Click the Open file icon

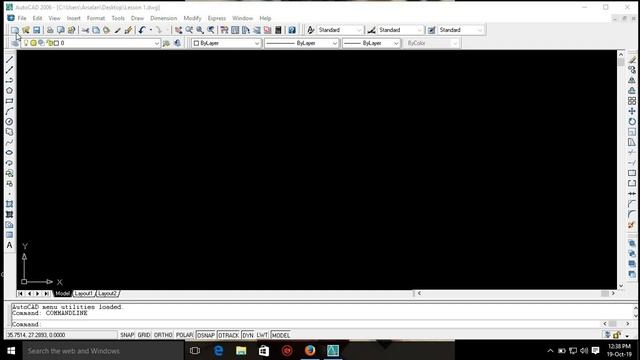26,30
